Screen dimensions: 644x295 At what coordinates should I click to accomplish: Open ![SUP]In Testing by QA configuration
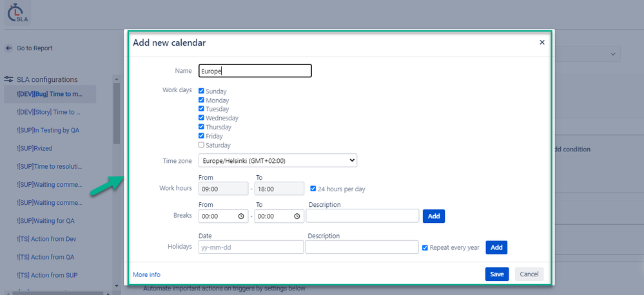(48, 130)
